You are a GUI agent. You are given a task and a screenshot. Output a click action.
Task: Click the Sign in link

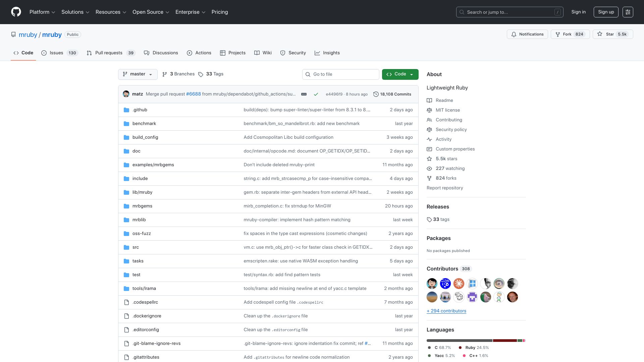[578, 12]
